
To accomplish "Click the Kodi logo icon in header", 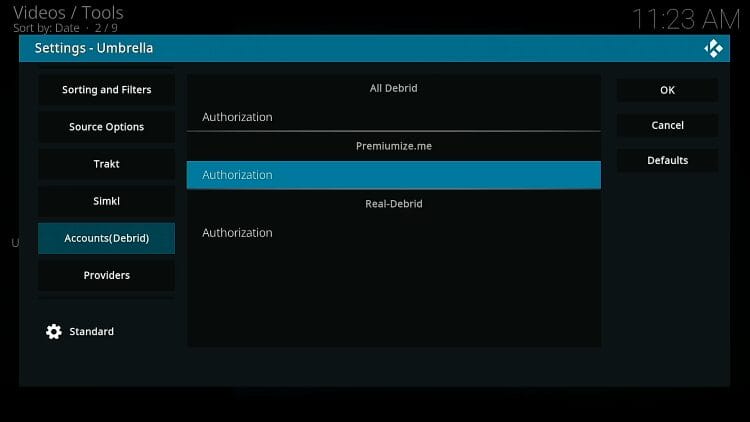I will click(713, 48).
